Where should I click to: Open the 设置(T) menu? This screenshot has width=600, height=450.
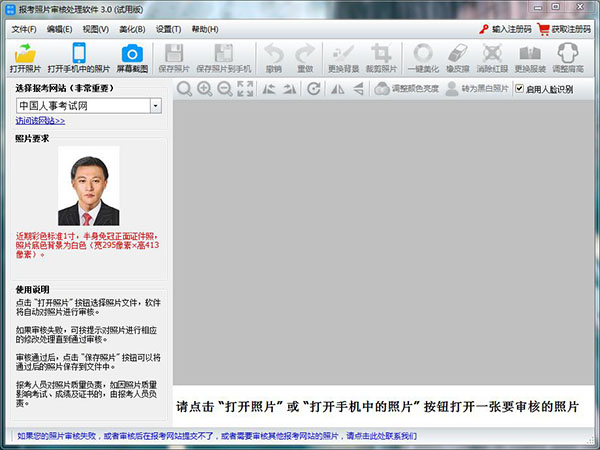click(168, 29)
